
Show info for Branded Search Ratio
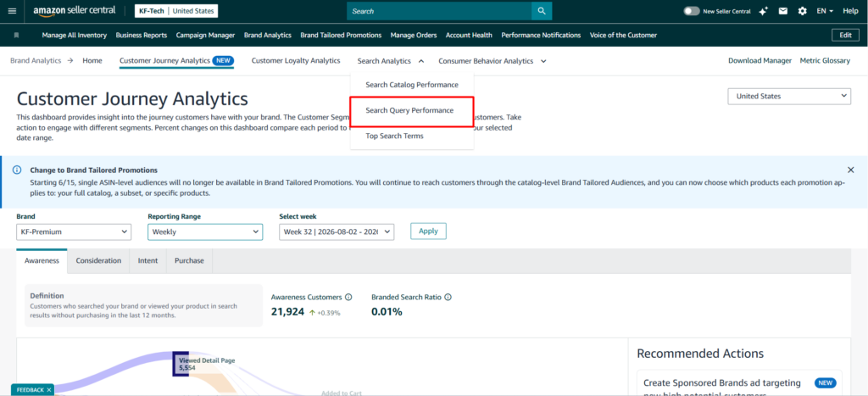click(x=448, y=298)
